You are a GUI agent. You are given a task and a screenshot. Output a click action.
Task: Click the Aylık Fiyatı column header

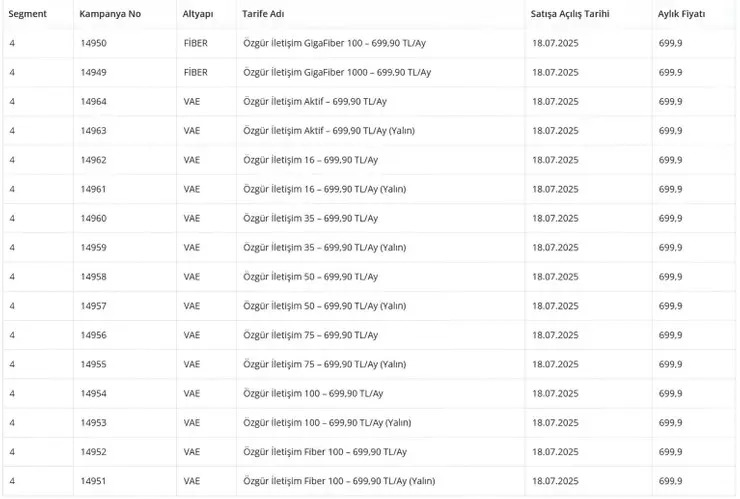pyautogui.click(x=681, y=14)
